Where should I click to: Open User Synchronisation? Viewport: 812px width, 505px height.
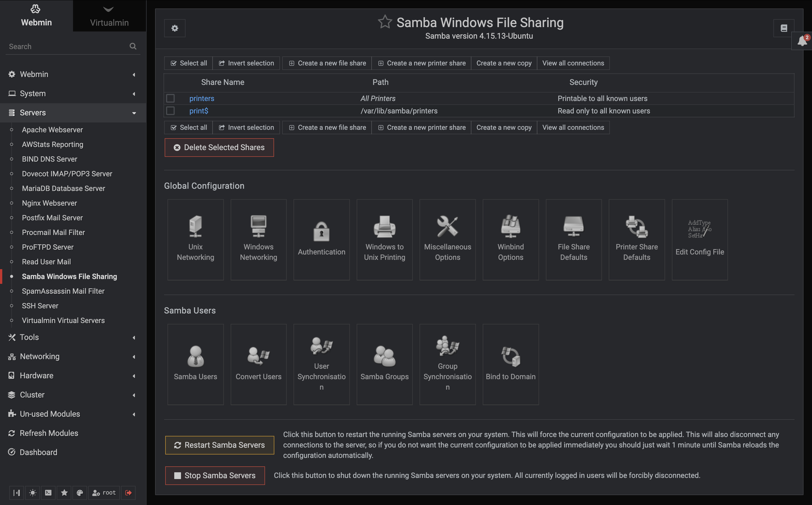pos(321,364)
